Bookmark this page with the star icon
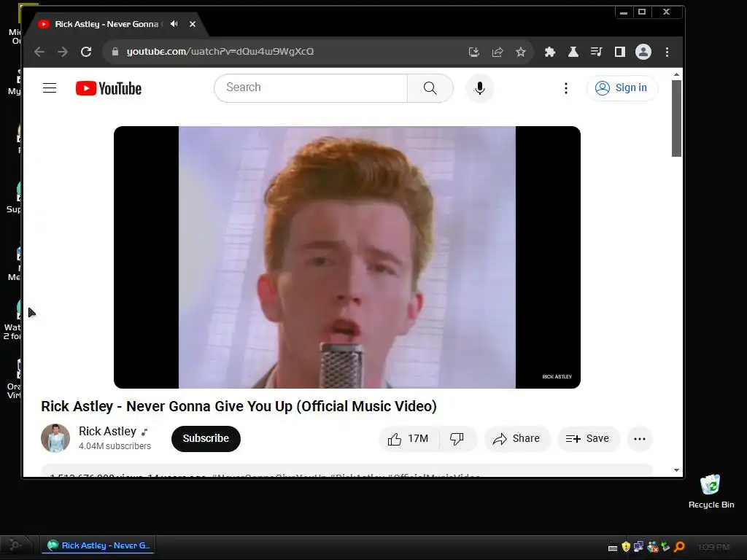747x560 pixels. click(521, 52)
